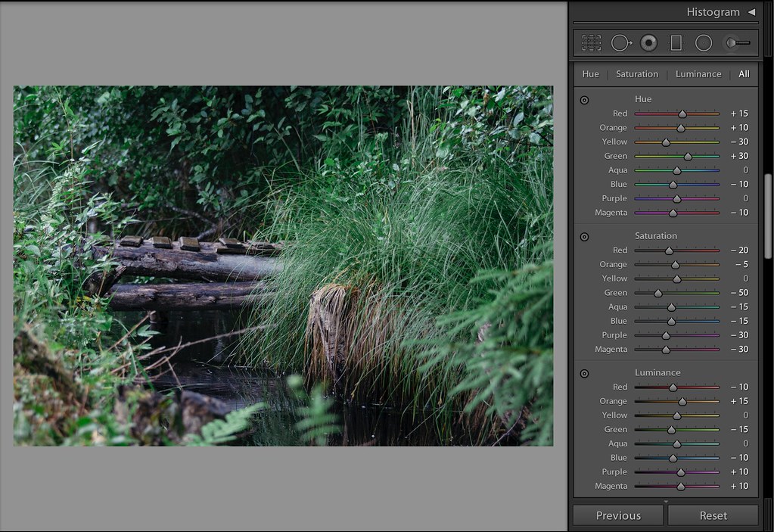
Task: Enable targeted adjustment tool for Saturation
Action: (x=584, y=237)
